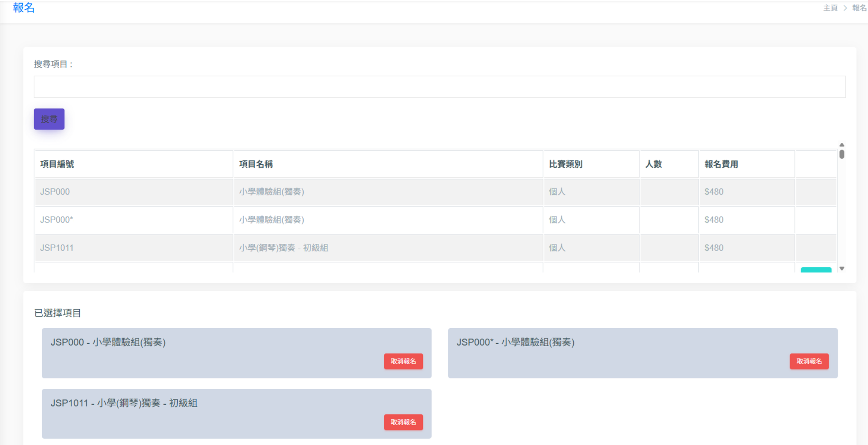Viewport: 868px width, 445px height.
Task: Click the $480 fee in JSP1011 row
Action: [714, 248]
